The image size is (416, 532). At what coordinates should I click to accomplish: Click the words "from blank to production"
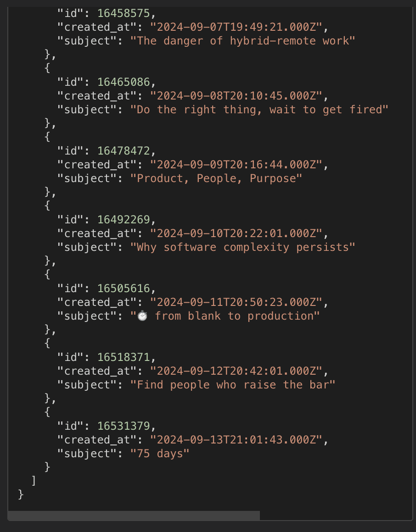234,316
